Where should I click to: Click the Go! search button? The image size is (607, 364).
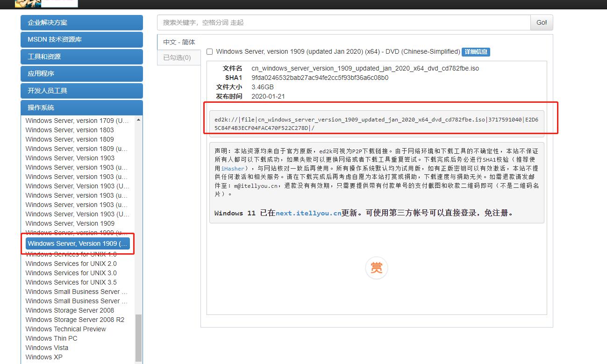pos(541,22)
